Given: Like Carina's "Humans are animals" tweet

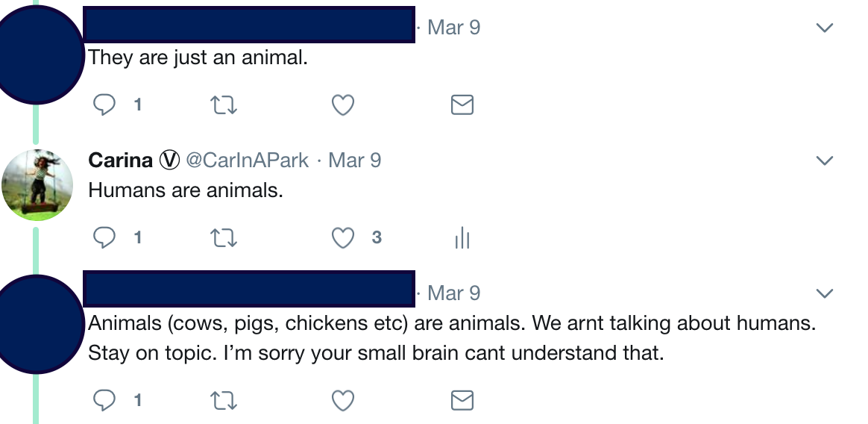Looking at the screenshot, I should click(x=342, y=237).
